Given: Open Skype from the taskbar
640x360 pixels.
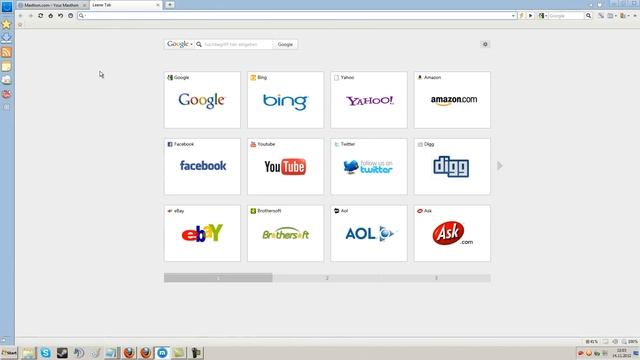Looking at the screenshot, I should [45, 353].
